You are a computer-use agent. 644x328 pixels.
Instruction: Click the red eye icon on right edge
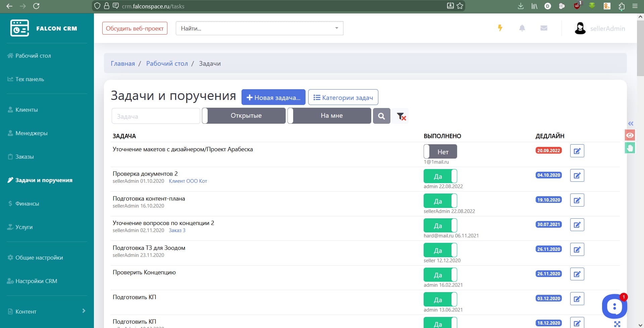pyautogui.click(x=630, y=135)
